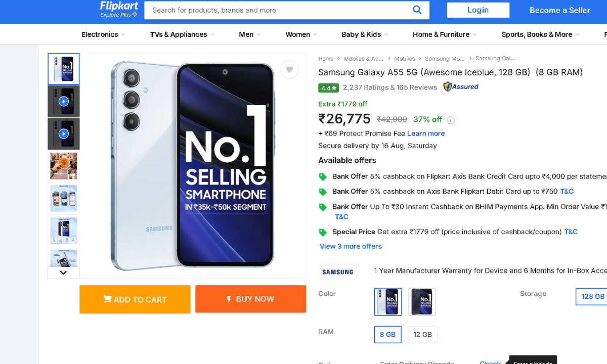This screenshot has height=364, width=607.
Task: Expand the Electronics category menu
Action: point(103,34)
